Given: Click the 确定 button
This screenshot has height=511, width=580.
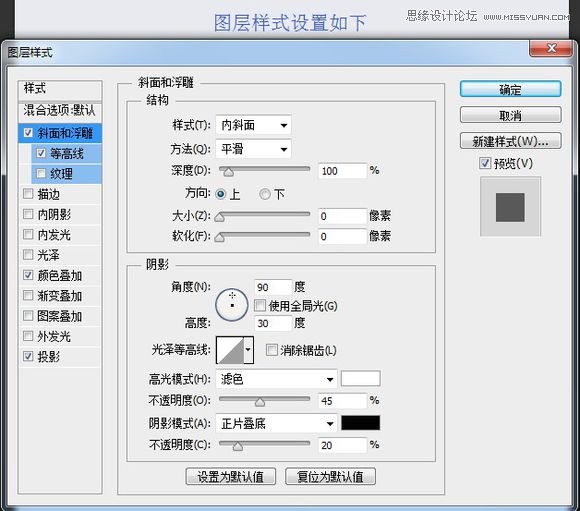Looking at the screenshot, I should coord(510,89).
